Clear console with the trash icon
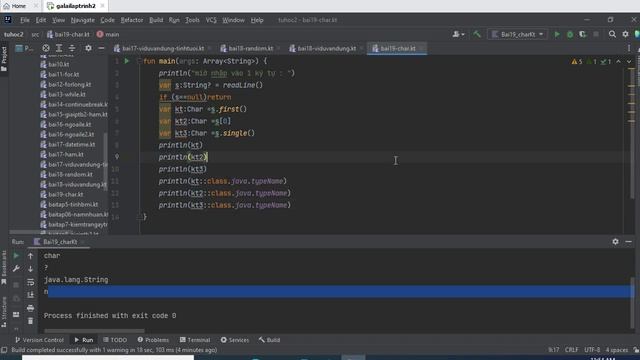 31,321
